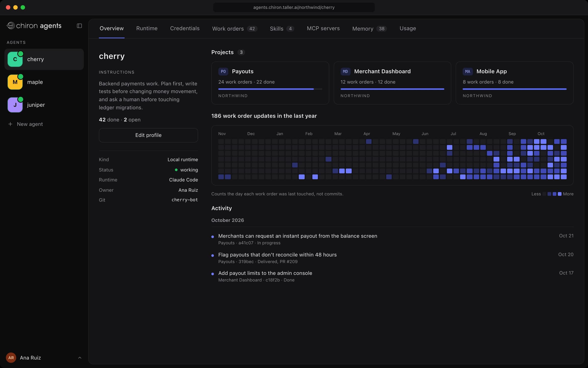Click the 'Claude Code' runtime value

(184, 180)
